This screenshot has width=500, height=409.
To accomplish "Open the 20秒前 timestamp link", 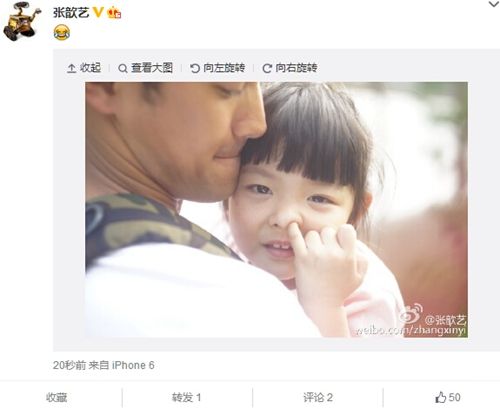I will 69,365.
